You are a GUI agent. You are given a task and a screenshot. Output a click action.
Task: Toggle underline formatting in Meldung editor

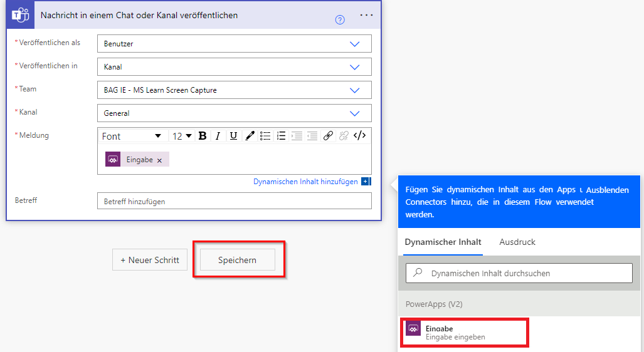(x=233, y=136)
